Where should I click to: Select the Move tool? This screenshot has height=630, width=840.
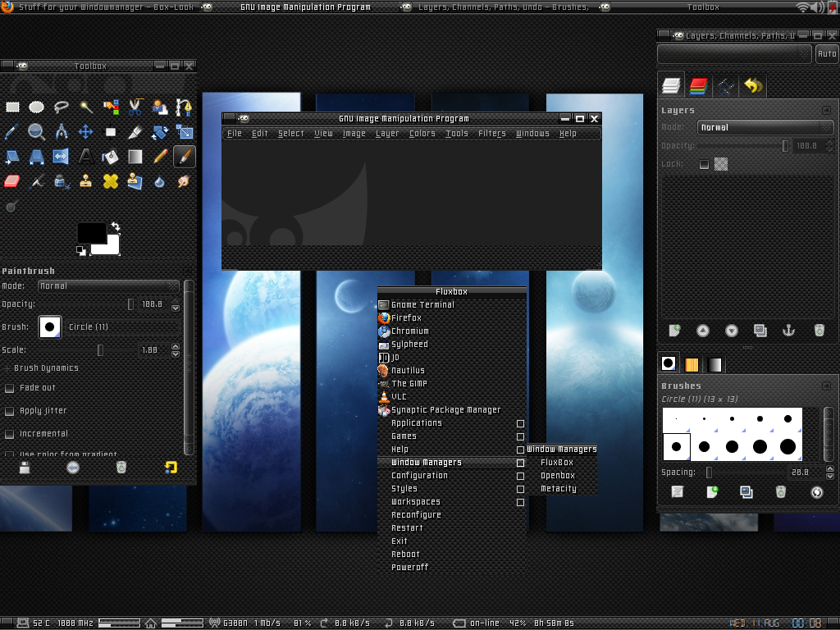pyautogui.click(x=85, y=132)
